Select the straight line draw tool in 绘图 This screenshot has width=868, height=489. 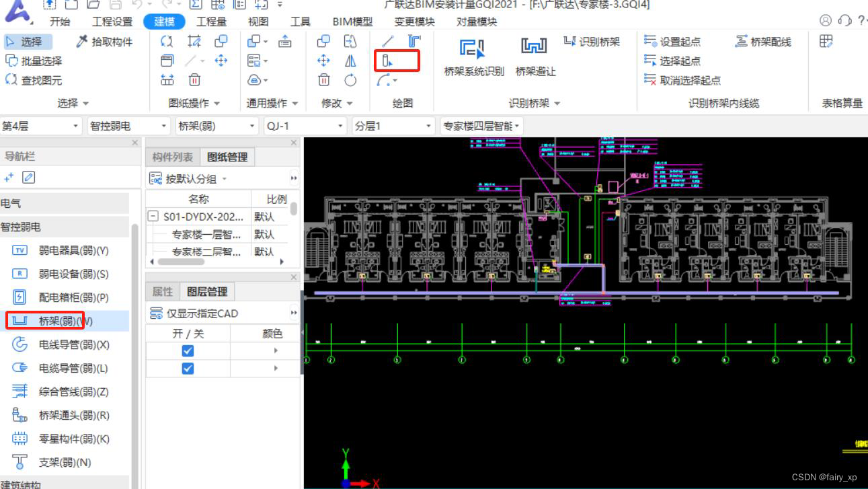click(388, 42)
